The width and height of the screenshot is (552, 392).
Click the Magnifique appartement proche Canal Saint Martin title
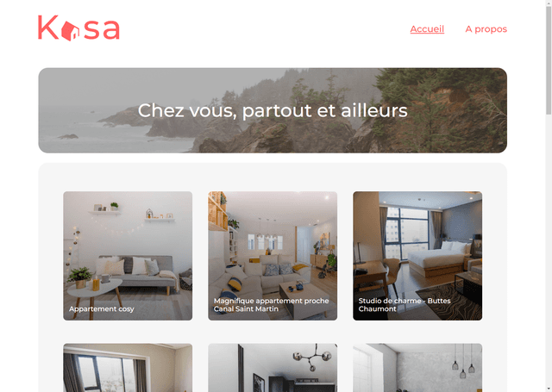(x=271, y=305)
